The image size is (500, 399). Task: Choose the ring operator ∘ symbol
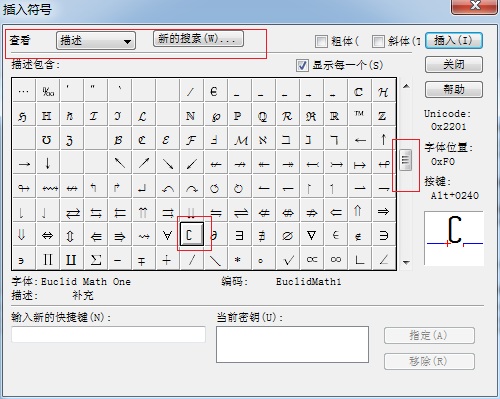click(x=263, y=259)
